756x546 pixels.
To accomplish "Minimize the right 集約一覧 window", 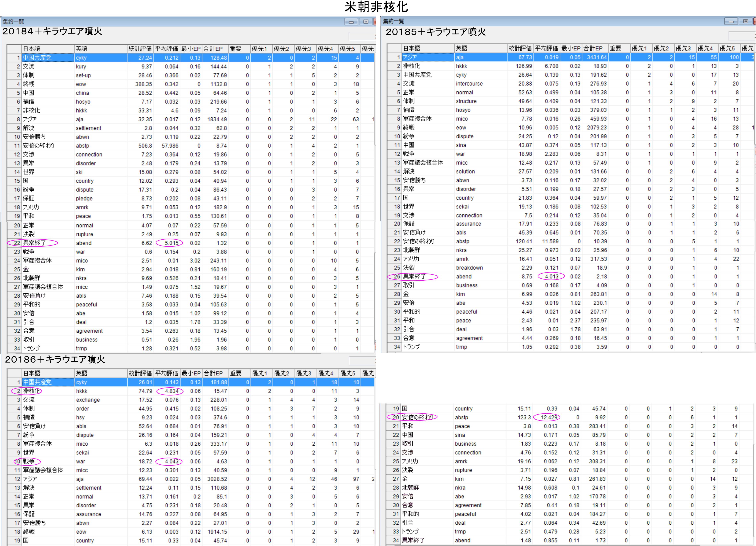I will pyautogui.click(x=731, y=22).
